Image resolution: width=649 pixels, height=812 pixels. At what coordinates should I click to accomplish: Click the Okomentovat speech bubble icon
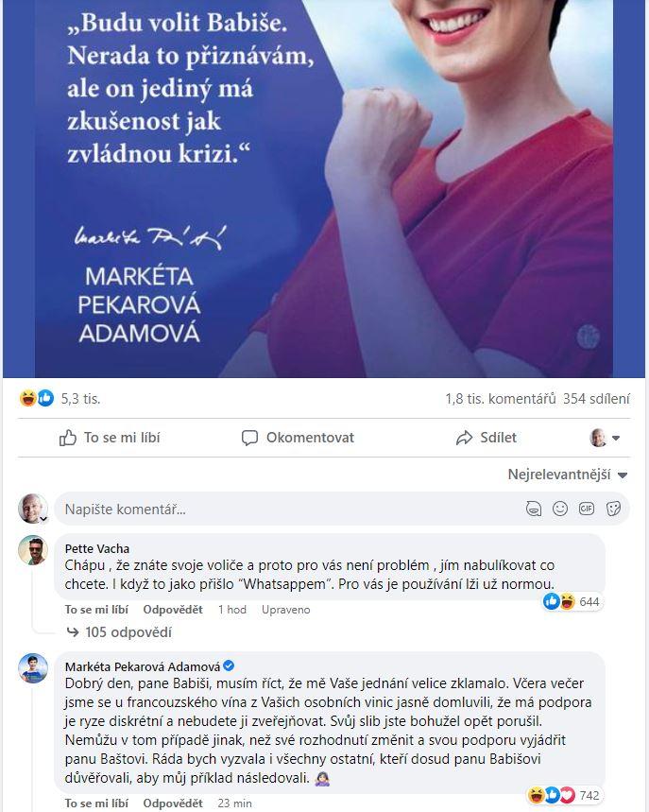pos(249,438)
